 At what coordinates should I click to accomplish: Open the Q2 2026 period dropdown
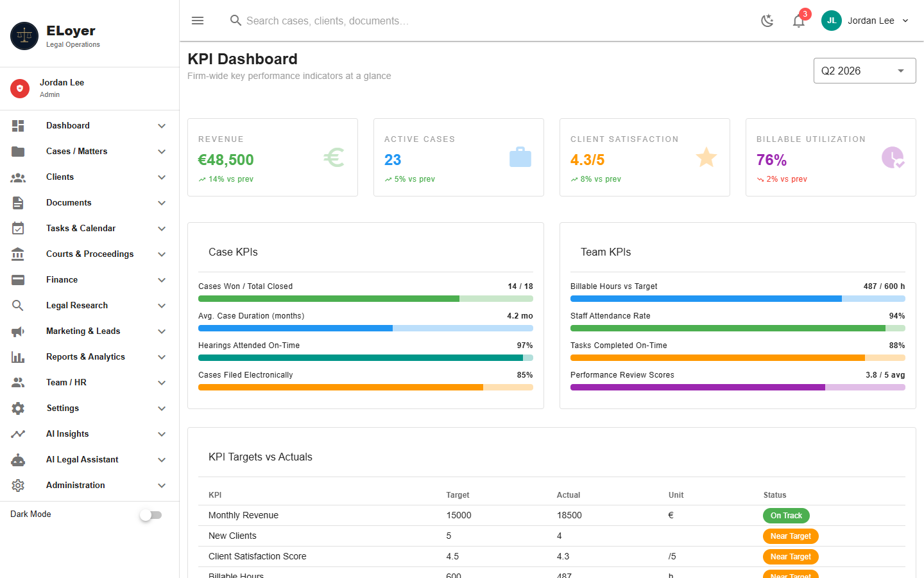coord(864,71)
